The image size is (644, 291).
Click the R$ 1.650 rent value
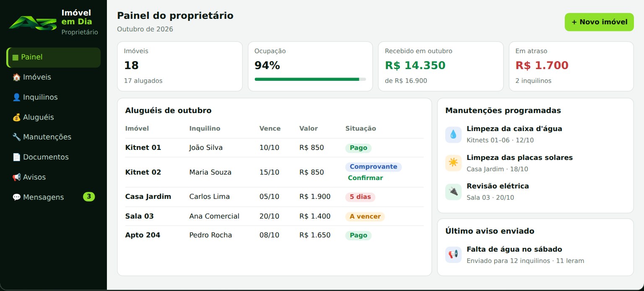[x=315, y=235]
